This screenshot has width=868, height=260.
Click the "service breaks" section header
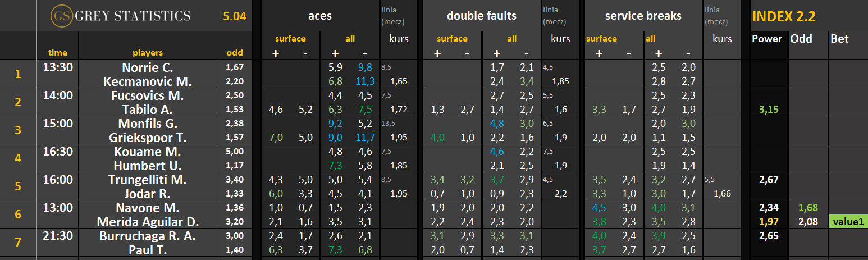coord(643,16)
